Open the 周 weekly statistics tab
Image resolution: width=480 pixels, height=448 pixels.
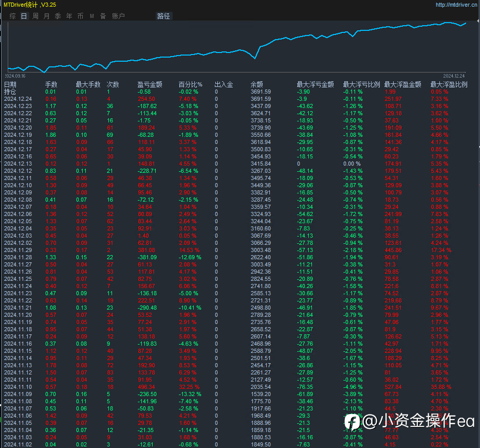(x=35, y=16)
